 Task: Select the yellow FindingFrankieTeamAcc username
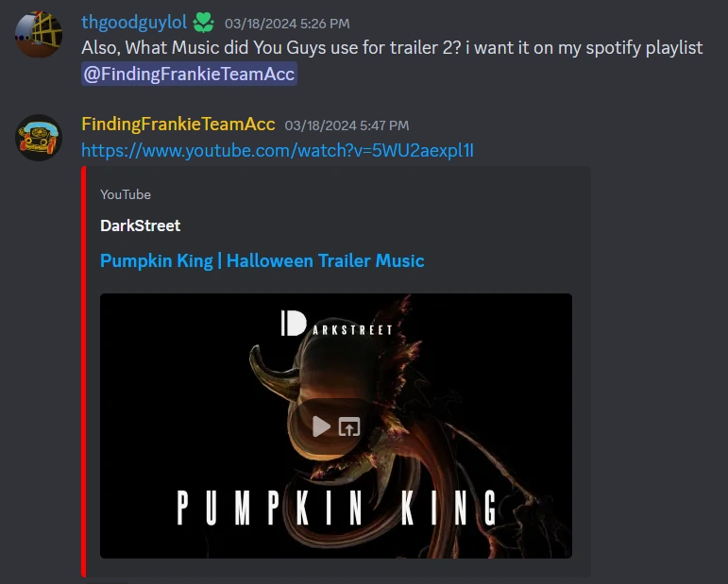point(178,125)
